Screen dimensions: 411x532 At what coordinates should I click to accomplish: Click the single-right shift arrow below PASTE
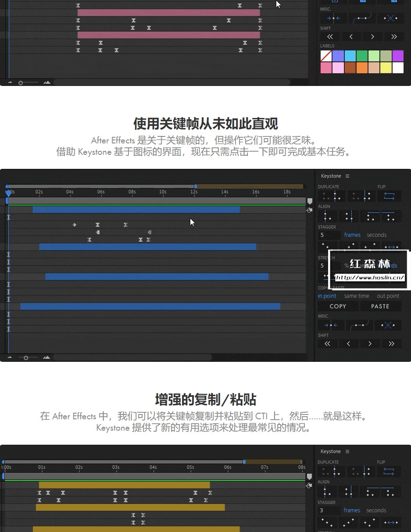(x=370, y=344)
